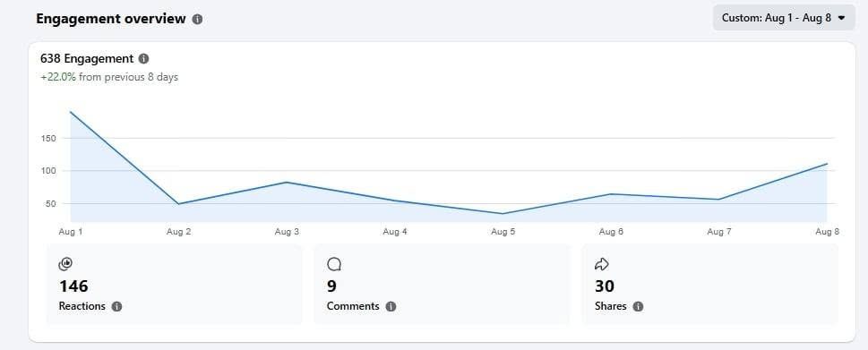Click the Reactions thumbs-up icon
Viewport: 868px width, 350px height.
click(x=65, y=264)
